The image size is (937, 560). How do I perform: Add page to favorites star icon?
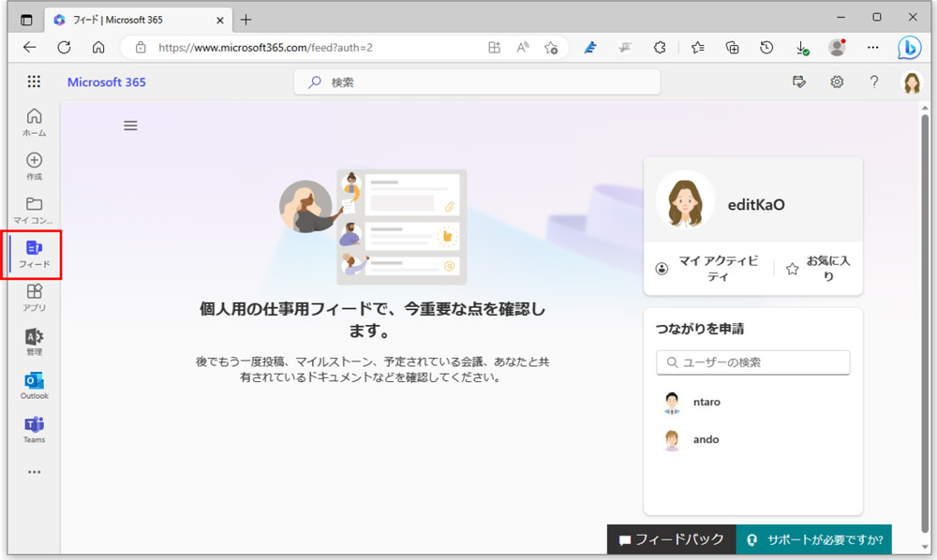coord(551,48)
